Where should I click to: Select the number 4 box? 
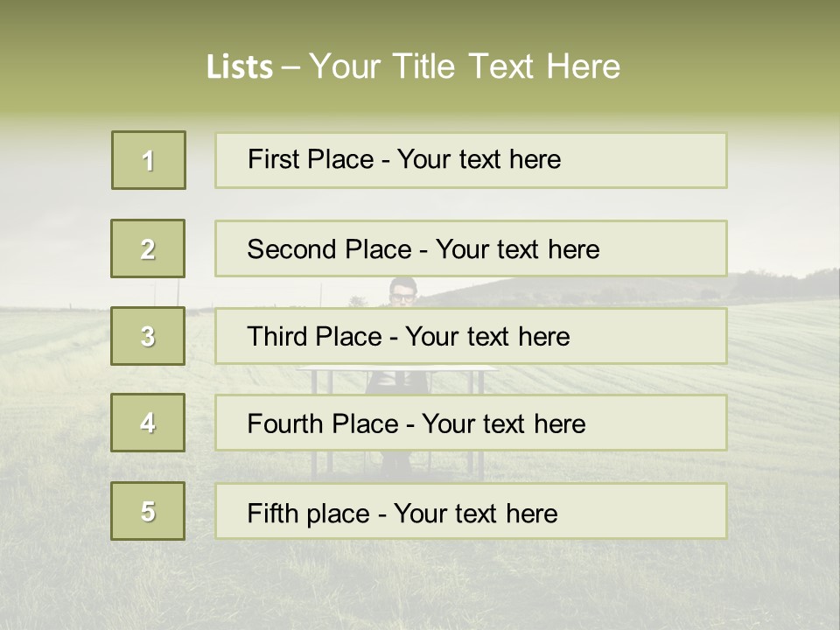point(148,423)
